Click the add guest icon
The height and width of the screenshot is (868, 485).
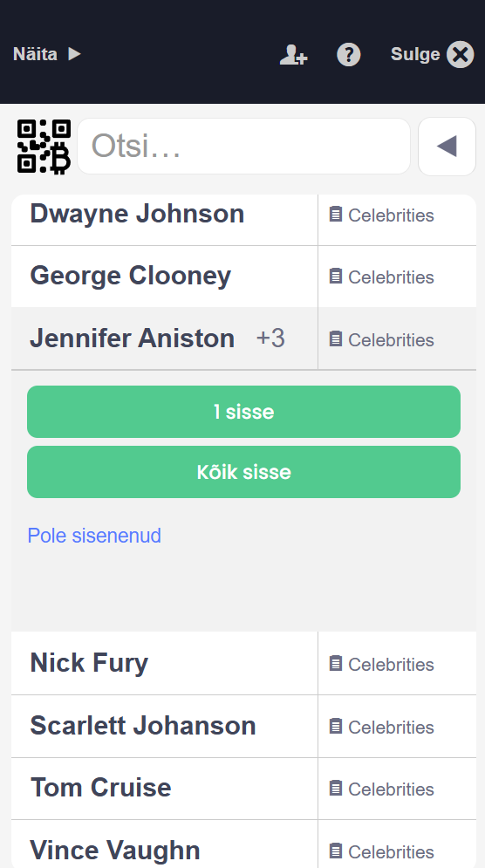[293, 55]
